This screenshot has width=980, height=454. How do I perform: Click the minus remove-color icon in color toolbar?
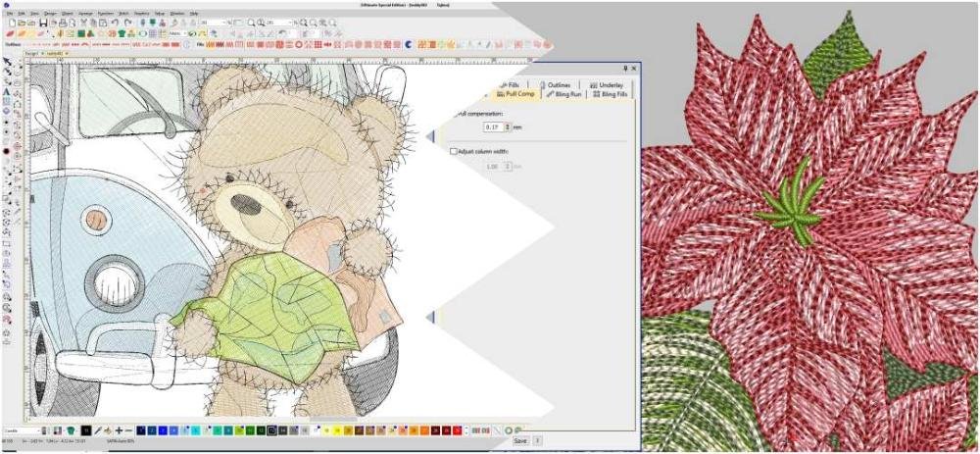tap(129, 430)
